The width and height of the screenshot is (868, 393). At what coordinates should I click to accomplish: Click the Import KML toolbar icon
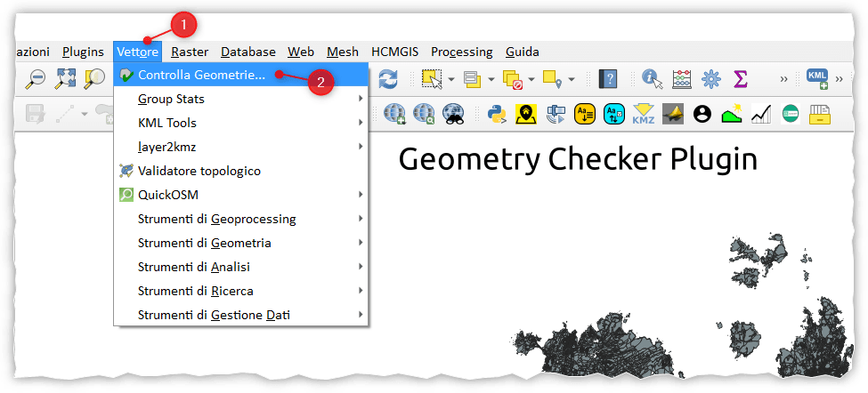pyautogui.click(x=817, y=78)
